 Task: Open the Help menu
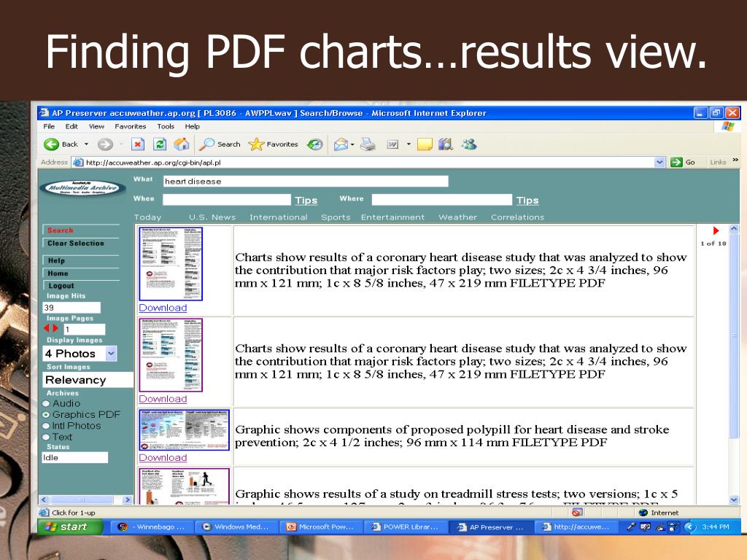pos(192,127)
